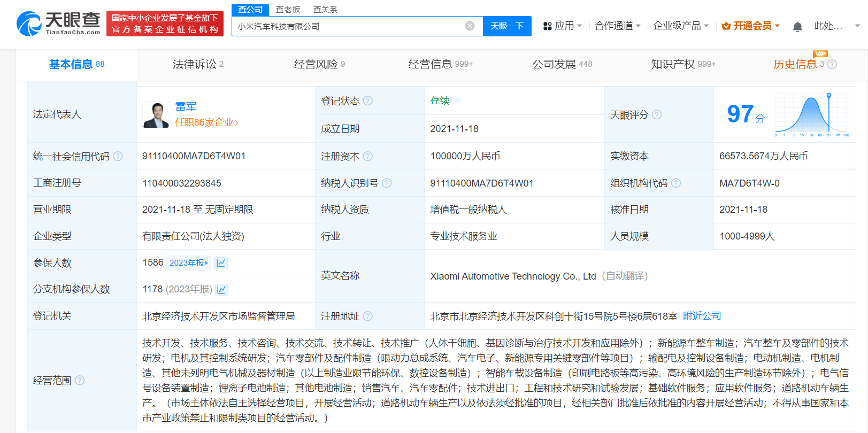Image resolution: width=868 pixels, height=433 pixels.
Task: Click paid-in capital 66573.5674万人民币
Action: [x=763, y=156]
